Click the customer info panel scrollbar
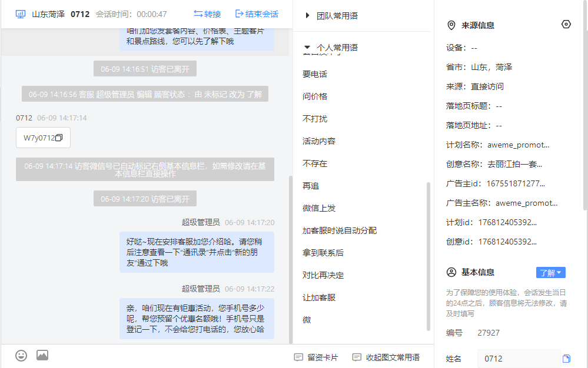The width and height of the screenshot is (588, 368). 586,105
